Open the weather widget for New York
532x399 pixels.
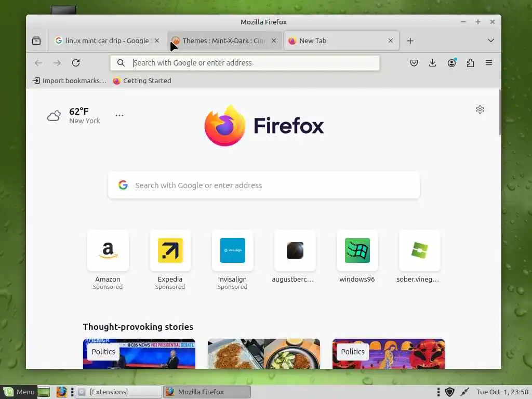click(x=74, y=116)
